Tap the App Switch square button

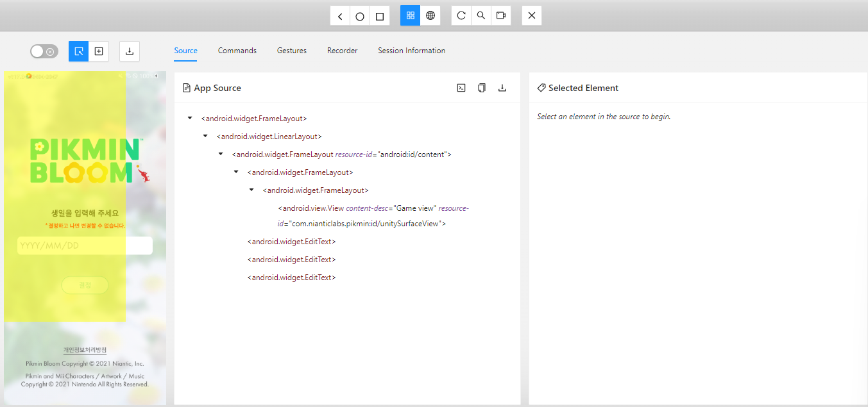coord(380,16)
